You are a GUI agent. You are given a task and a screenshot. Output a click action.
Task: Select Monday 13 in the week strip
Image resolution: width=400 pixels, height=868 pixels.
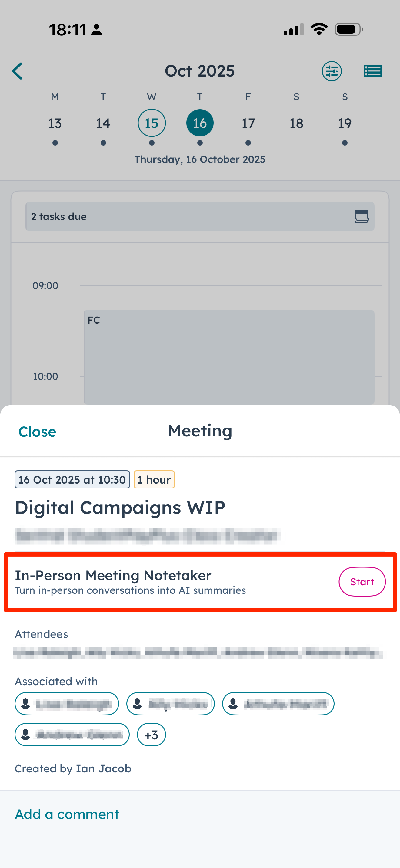(55, 123)
